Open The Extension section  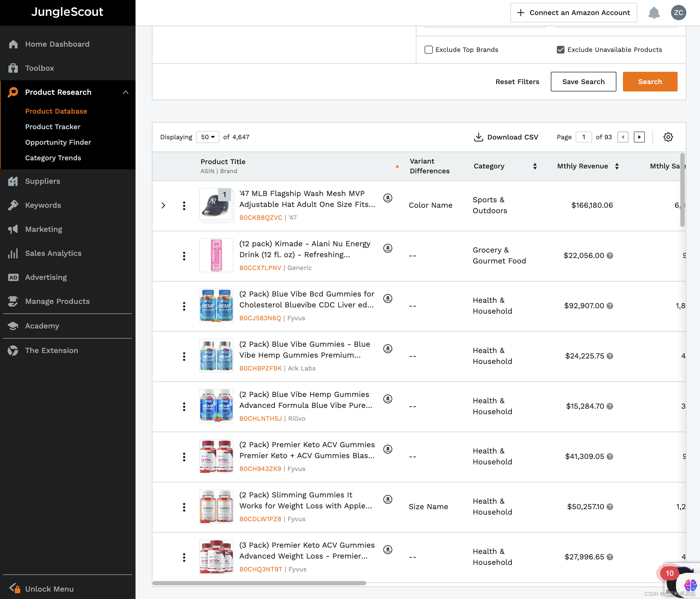click(51, 351)
